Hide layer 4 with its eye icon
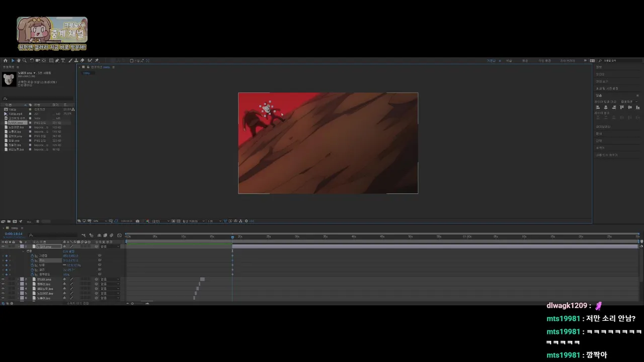This screenshot has width=644, height=362. point(3,289)
